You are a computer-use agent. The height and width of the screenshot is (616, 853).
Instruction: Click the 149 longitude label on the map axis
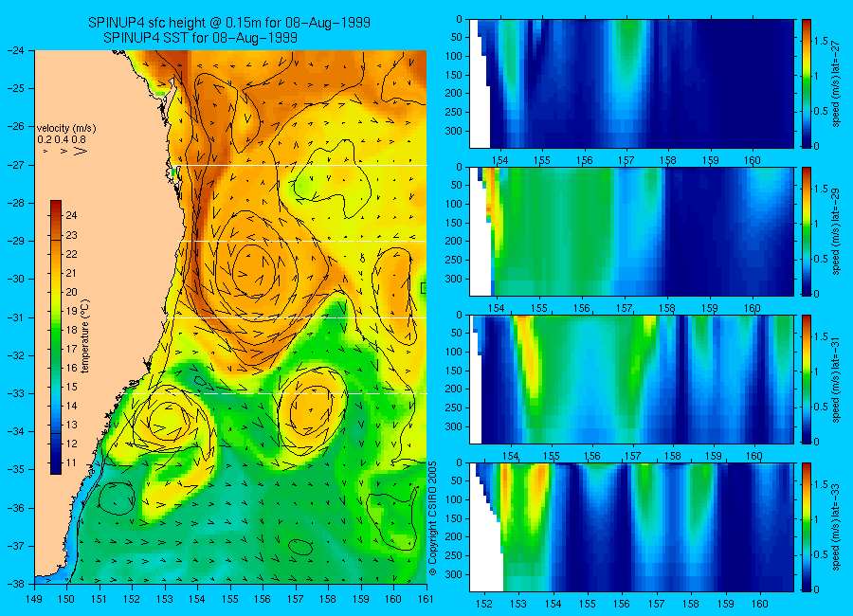click(34, 599)
